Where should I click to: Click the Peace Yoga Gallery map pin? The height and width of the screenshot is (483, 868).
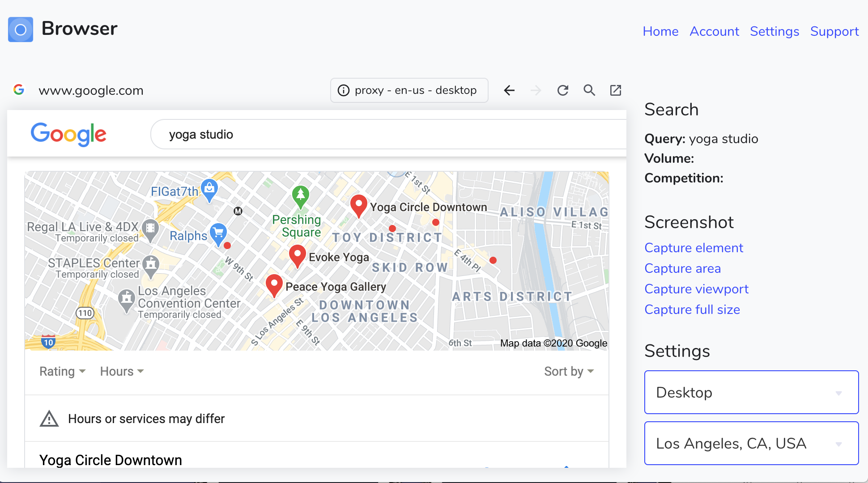tap(274, 286)
